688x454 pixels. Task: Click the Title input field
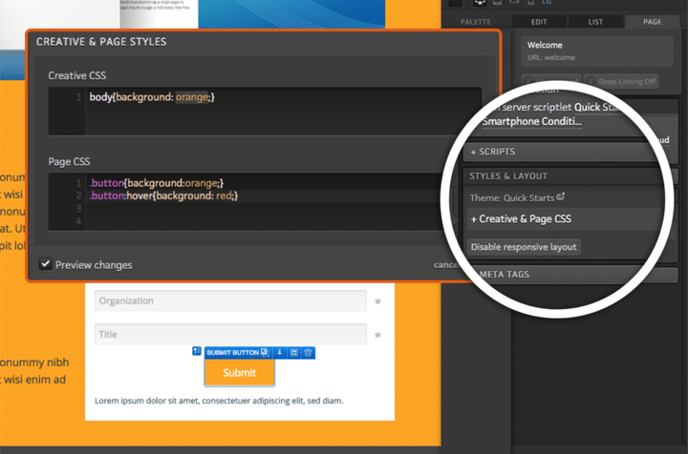[230, 334]
